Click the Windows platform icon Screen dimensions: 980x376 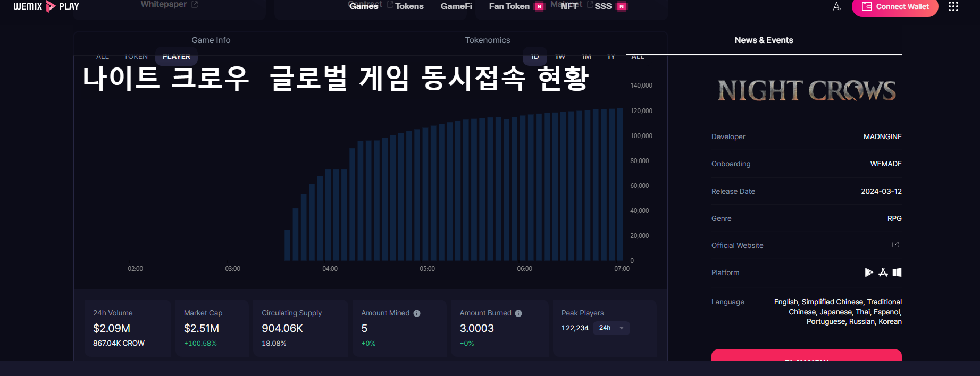(897, 272)
